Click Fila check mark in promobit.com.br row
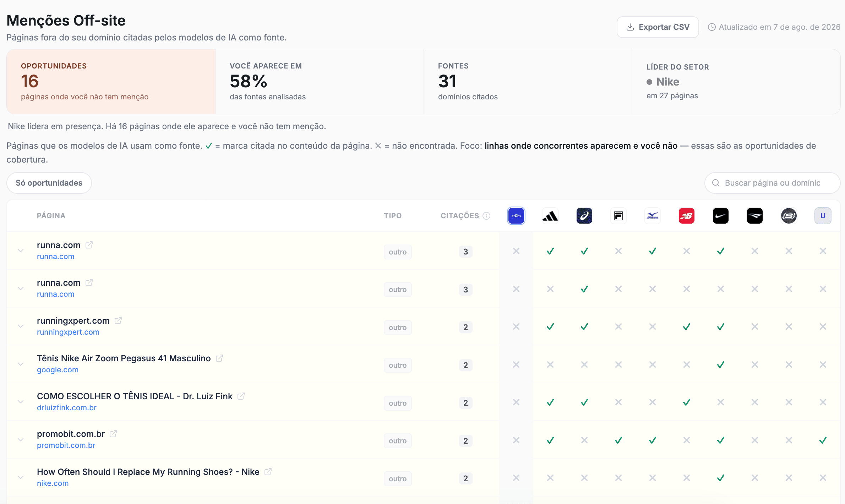Screen dimensions: 845x504 [618, 440]
